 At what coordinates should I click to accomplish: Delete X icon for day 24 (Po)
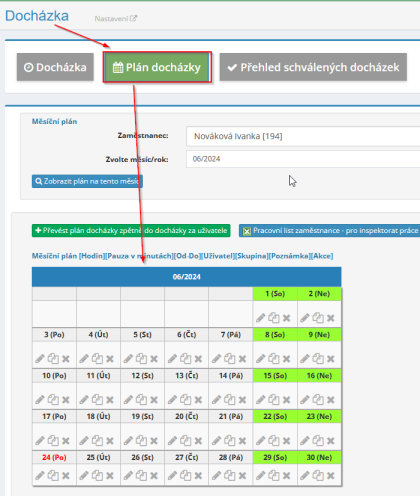tap(66, 476)
